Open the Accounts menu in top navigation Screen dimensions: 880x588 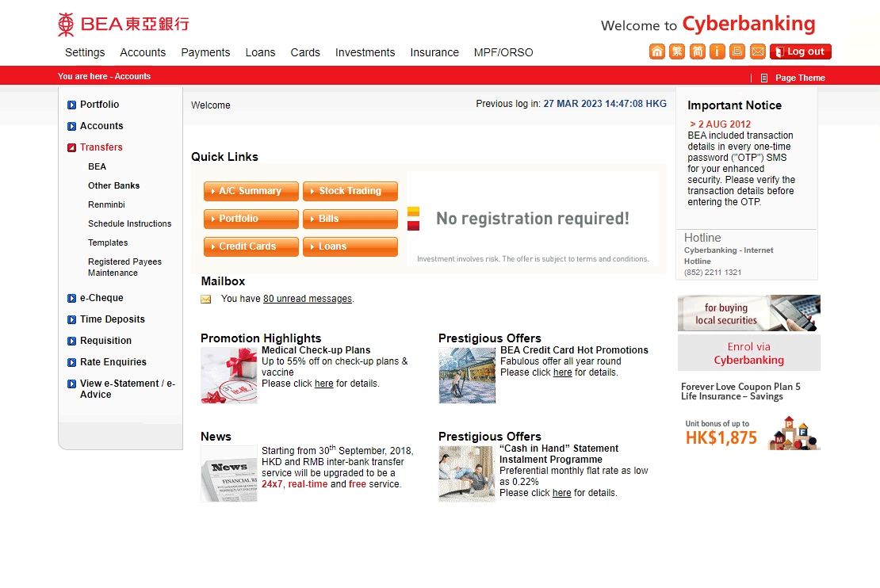coord(143,52)
